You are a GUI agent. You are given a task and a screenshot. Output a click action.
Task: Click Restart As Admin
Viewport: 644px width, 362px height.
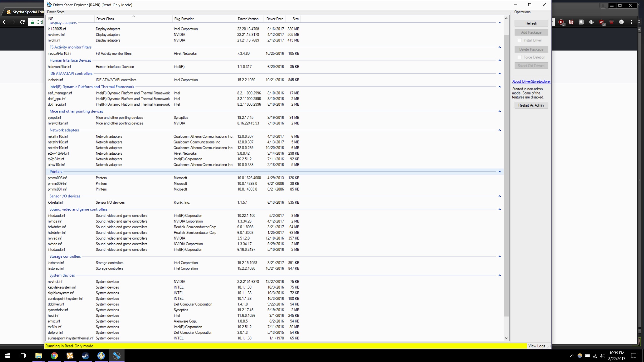pos(531,105)
